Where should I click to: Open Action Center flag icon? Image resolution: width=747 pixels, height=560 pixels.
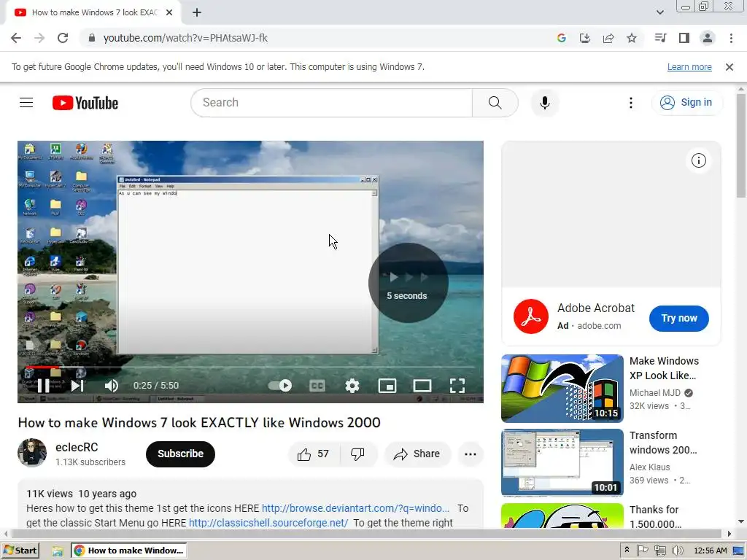(642, 551)
